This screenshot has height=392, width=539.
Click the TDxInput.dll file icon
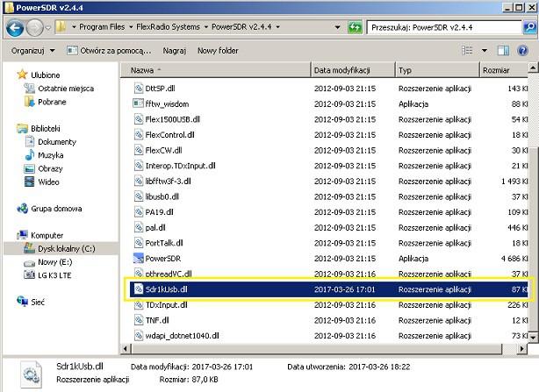pos(138,304)
